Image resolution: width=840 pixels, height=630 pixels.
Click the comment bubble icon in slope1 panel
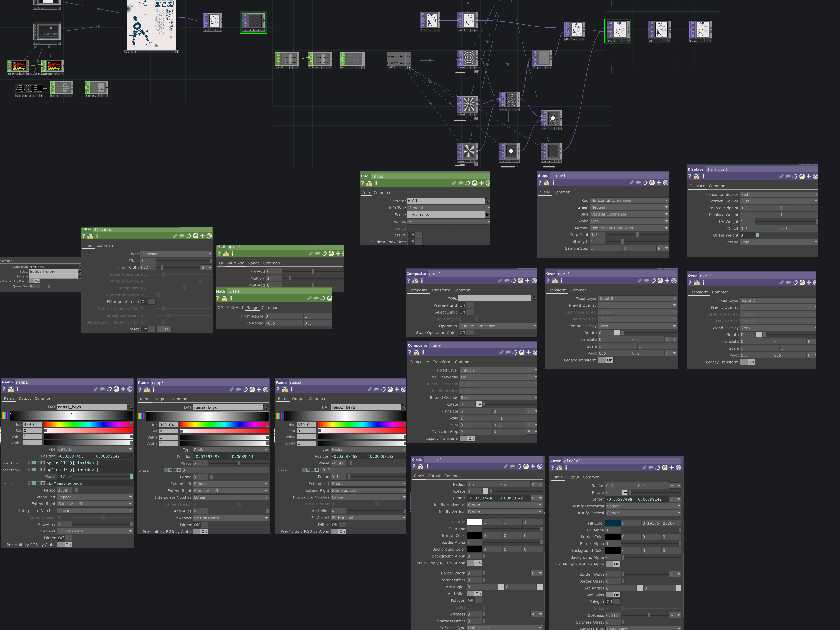(638, 183)
